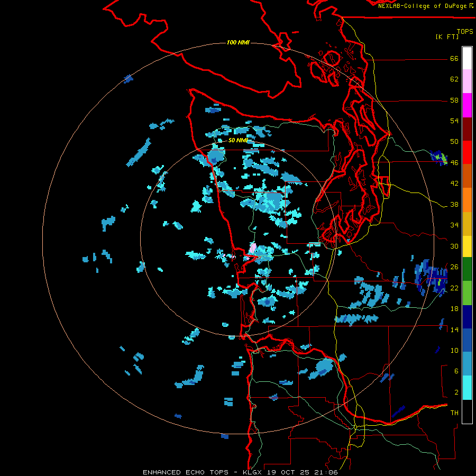Click the '6' legend value label
Screen dimensions: 476x476
click(x=456, y=371)
